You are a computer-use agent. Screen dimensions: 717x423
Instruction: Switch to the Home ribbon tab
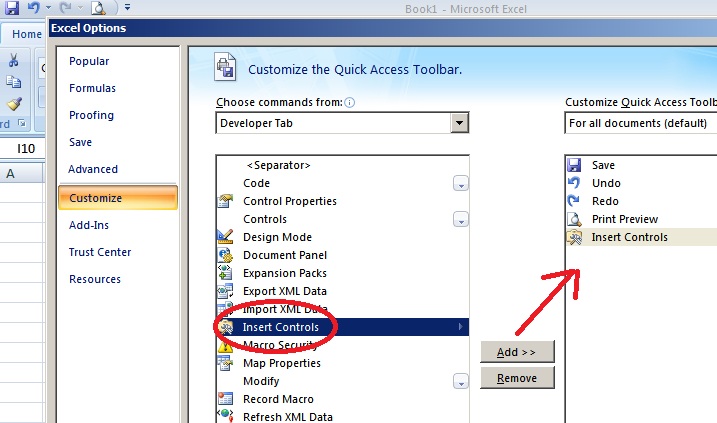click(x=27, y=34)
